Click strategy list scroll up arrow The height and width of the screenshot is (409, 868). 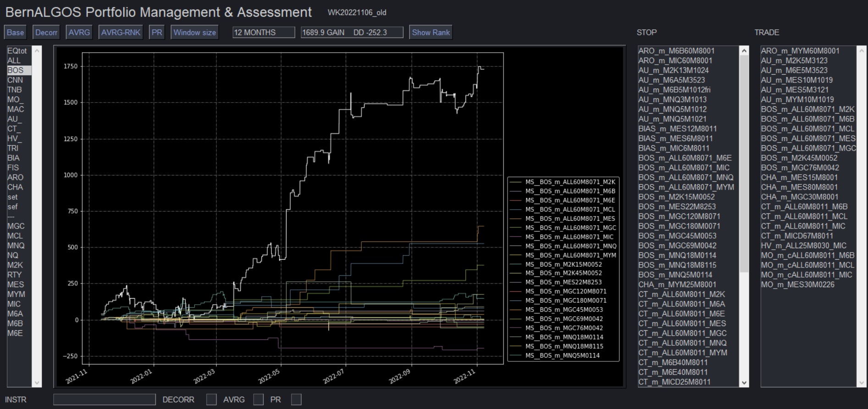37,50
